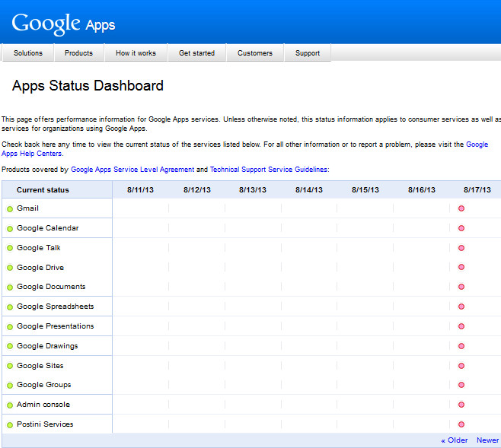Open the red 8/17/13 outage dot for Google Presentations

[x=461, y=326]
